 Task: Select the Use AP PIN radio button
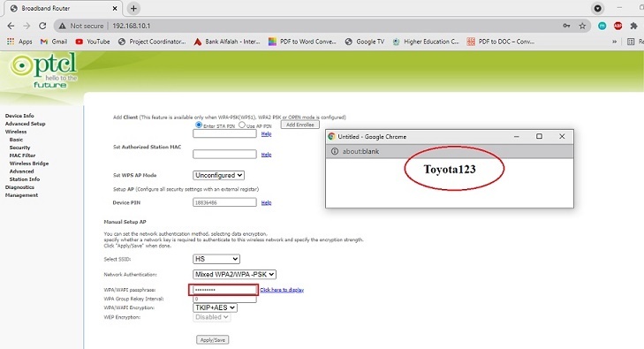pos(242,125)
